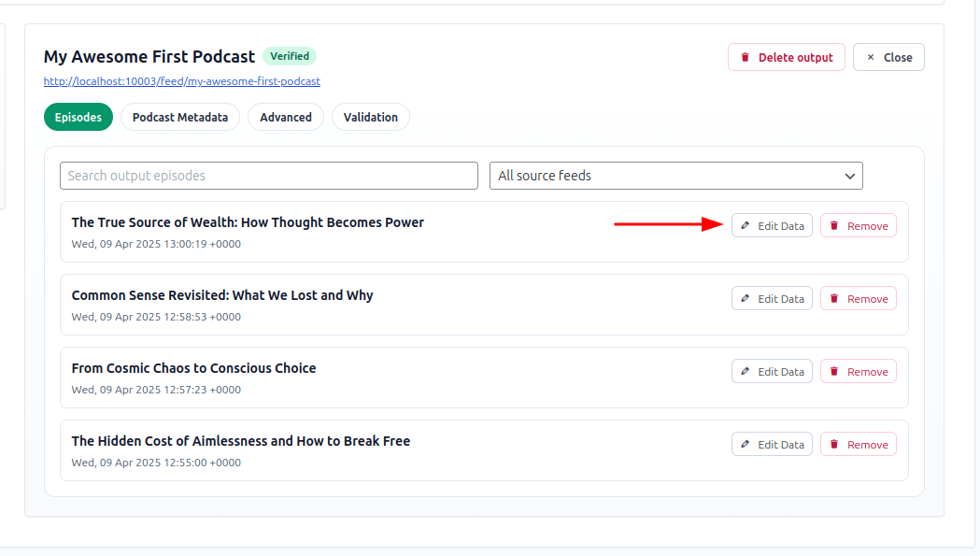The height and width of the screenshot is (556, 980).
Task: Open the my-awesome-first-podcast feed link
Action: 181,81
